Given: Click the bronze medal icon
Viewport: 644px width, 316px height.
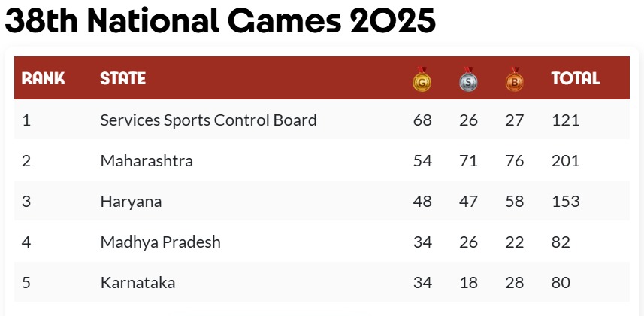Looking at the screenshot, I should pos(515,79).
